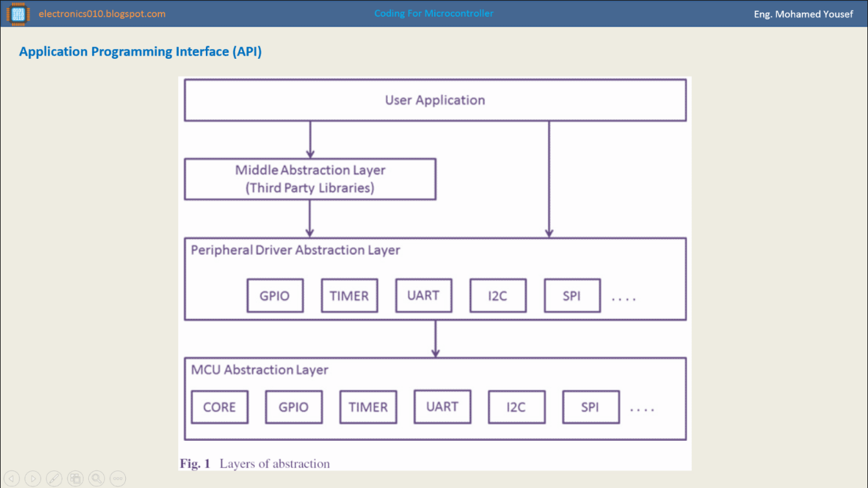Image resolution: width=868 pixels, height=488 pixels.
Task: Click 'MCU Abstraction Layer' label
Action: coord(259,370)
